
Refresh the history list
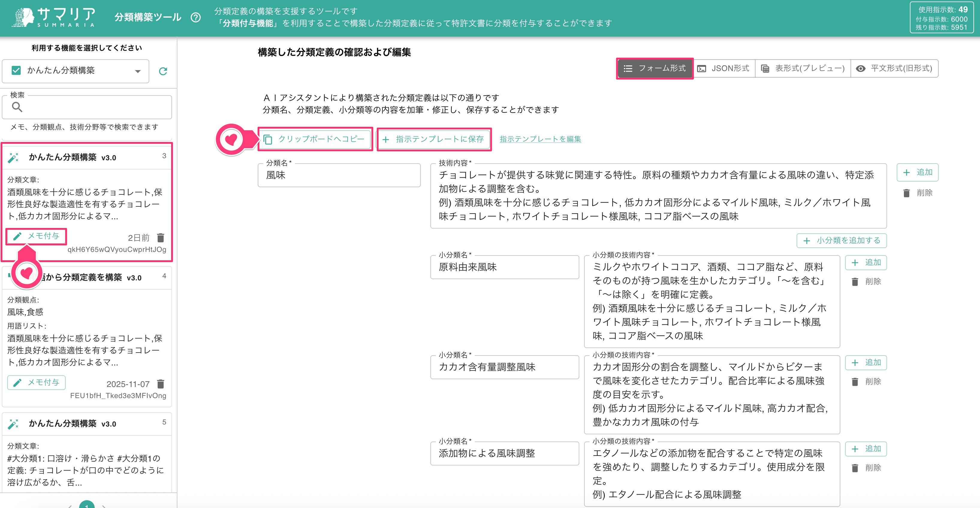(x=163, y=71)
